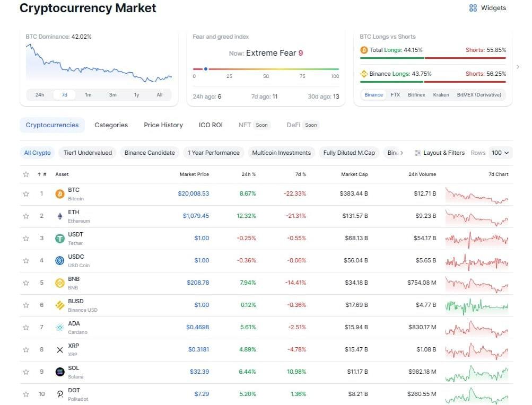Open the Price History tab

click(x=163, y=125)
